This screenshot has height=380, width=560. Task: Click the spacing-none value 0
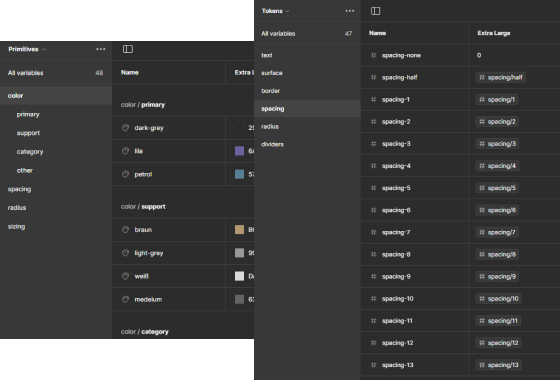(x=479, y=55)
